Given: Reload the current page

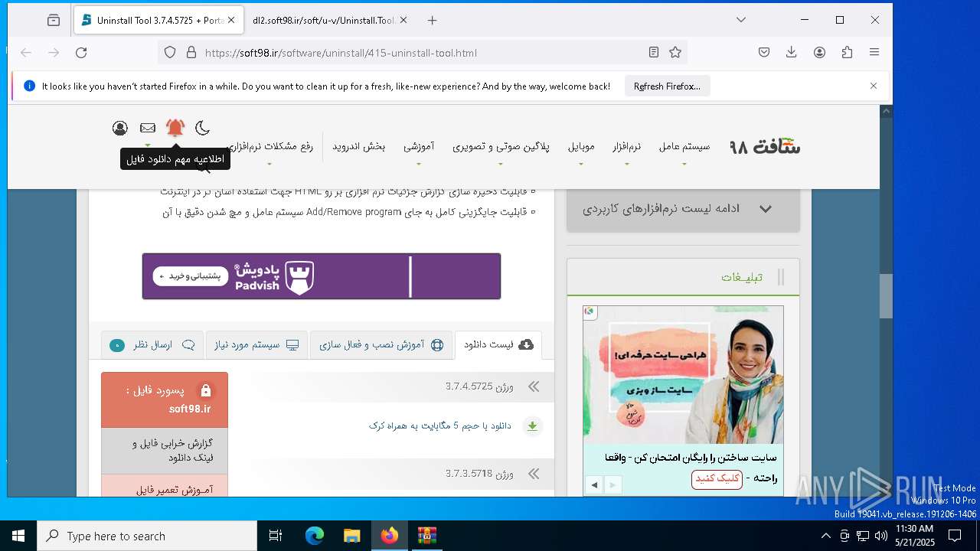Looking at the screenshot, I should pos(81,52).
